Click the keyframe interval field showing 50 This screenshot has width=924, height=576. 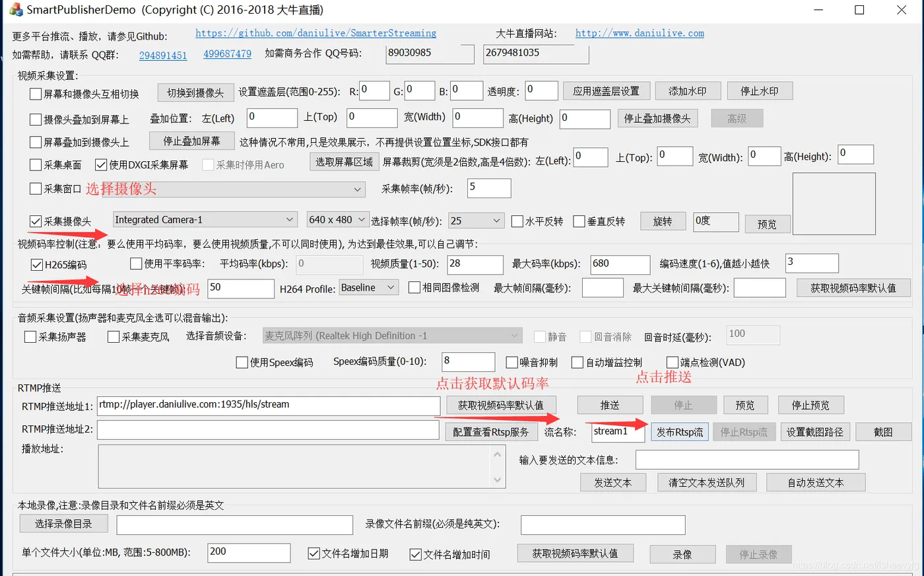click(241, 289)
